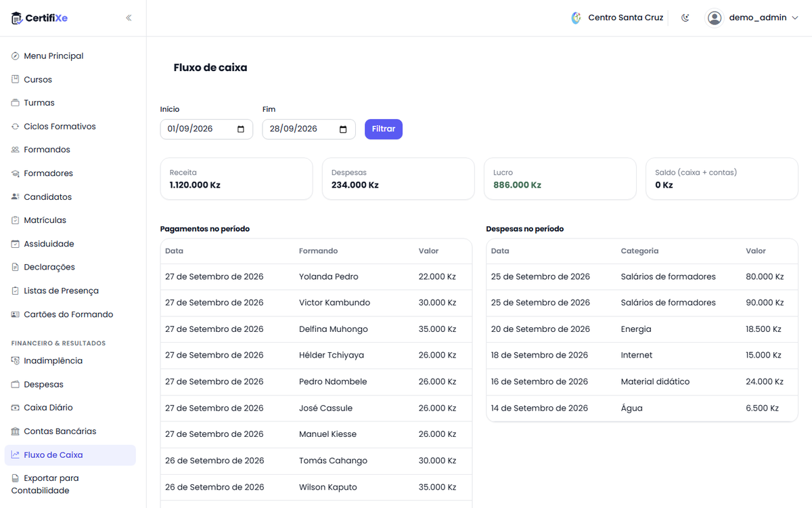Select the Yolanda Pedro payment row

[316, 276]
